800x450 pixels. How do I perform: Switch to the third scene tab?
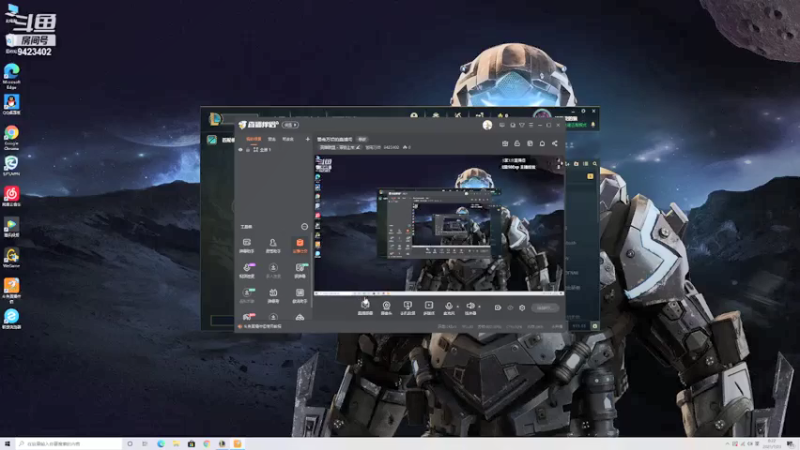[x=288, y=139]
